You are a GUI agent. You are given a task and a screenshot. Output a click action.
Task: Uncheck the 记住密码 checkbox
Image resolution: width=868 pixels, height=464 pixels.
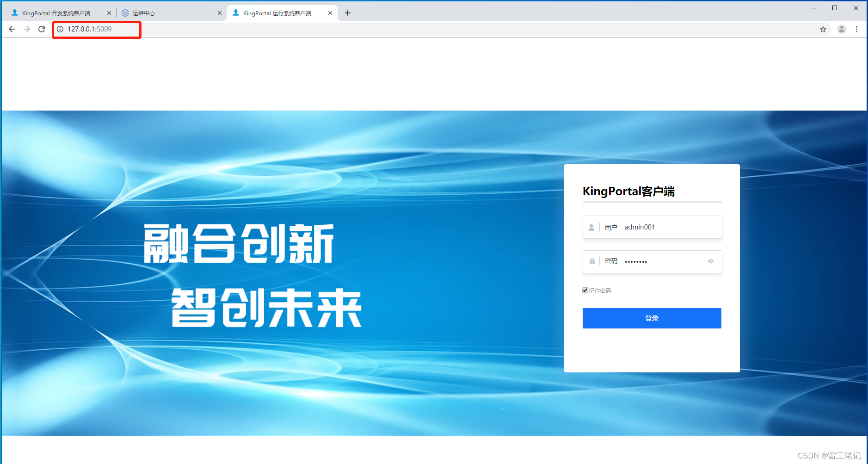click(585, 290)
